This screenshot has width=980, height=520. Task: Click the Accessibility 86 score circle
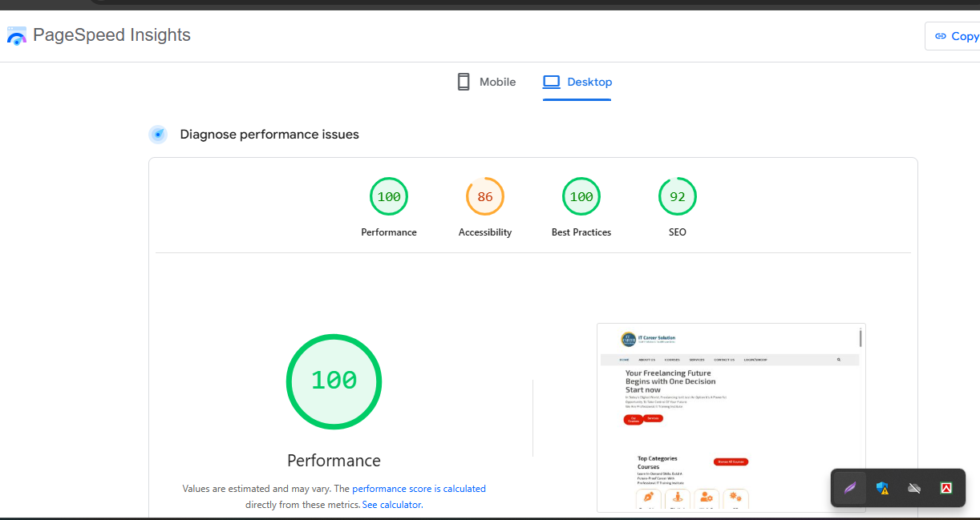[485, 196]
